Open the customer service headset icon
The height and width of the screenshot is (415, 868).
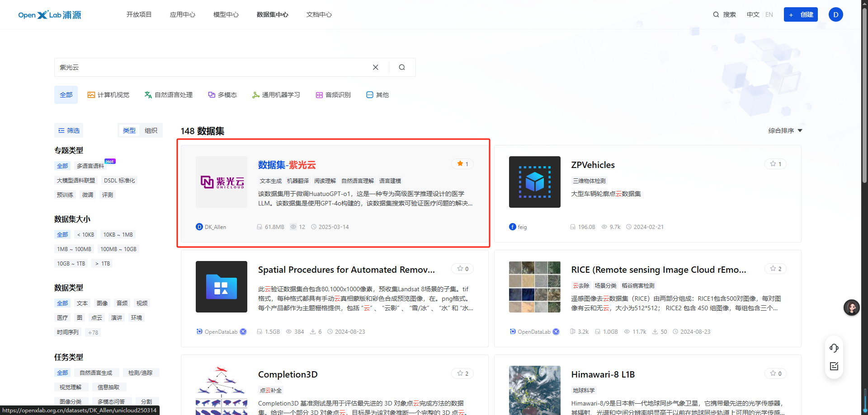834,348
